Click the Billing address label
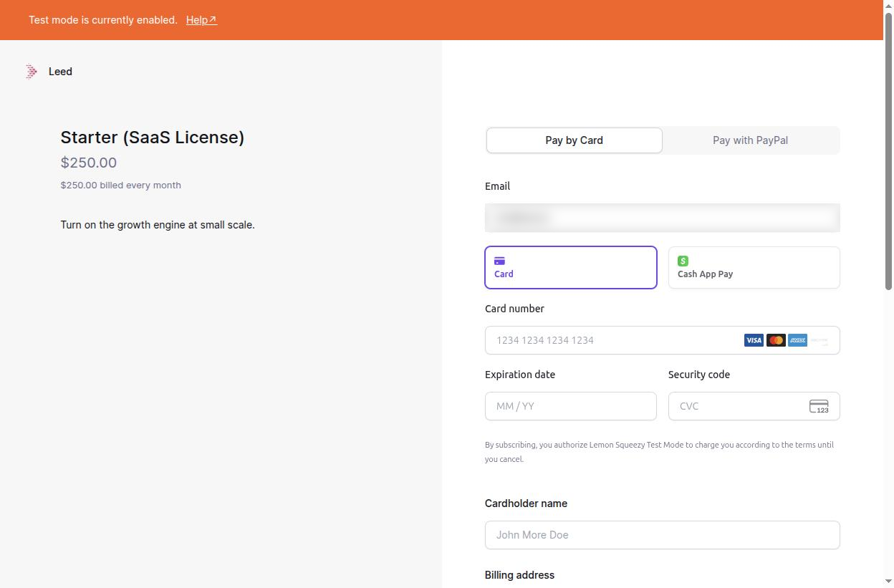 pyautogui.click(x=519, y=575)
